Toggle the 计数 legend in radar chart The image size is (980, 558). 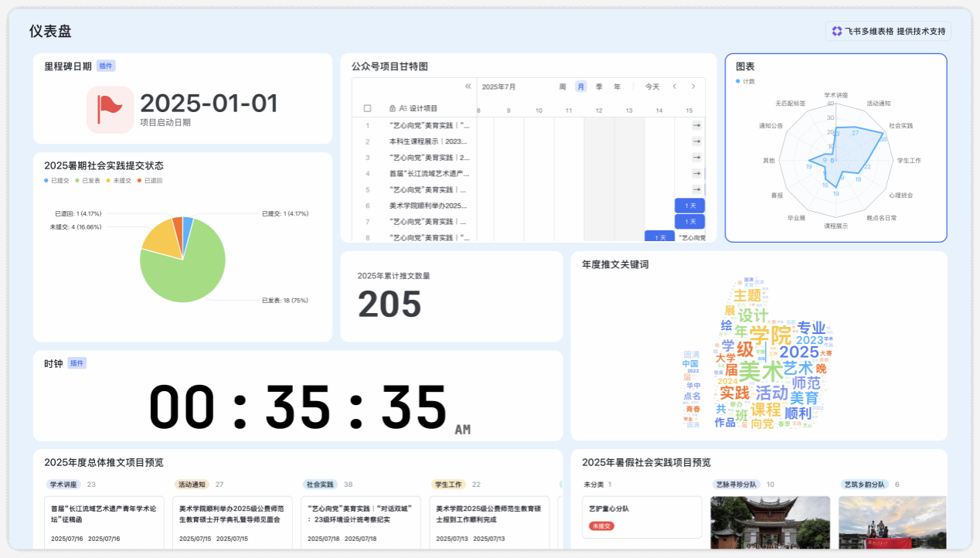tap(745, 81)
